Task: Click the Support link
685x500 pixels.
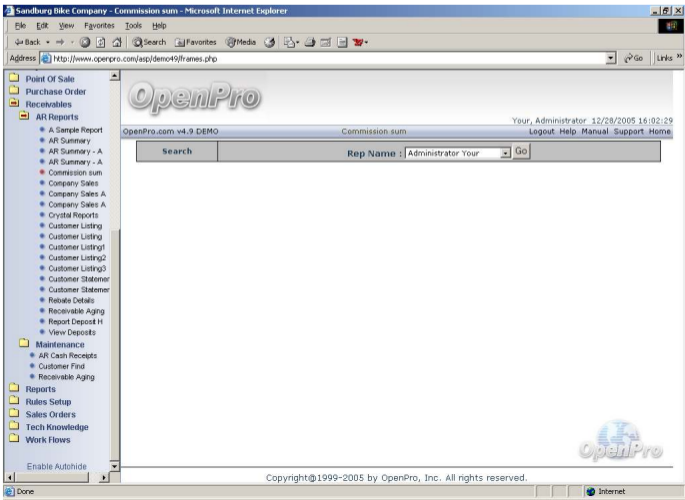Action: 629,131
